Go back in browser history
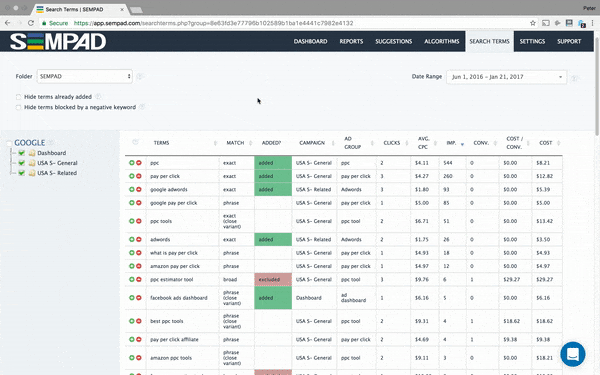 (x=8, y=23)
